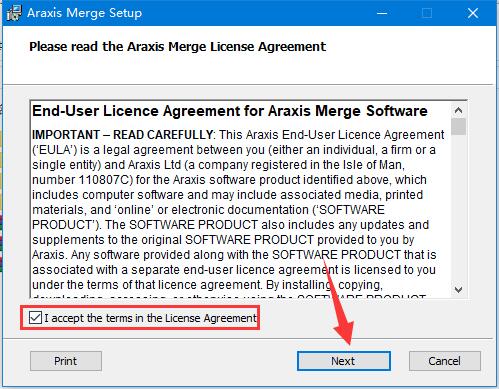This screenshot has height=389, width=499.
Task: Click the license scrollbar thumb
Action: [459, 127]
